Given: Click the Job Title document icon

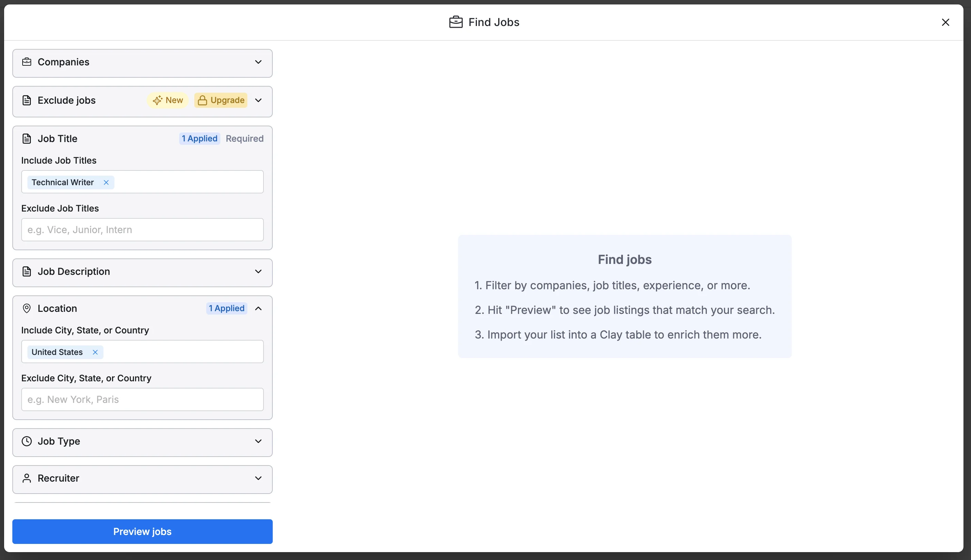Looking at the screenshot, I should tap(27, 139).
